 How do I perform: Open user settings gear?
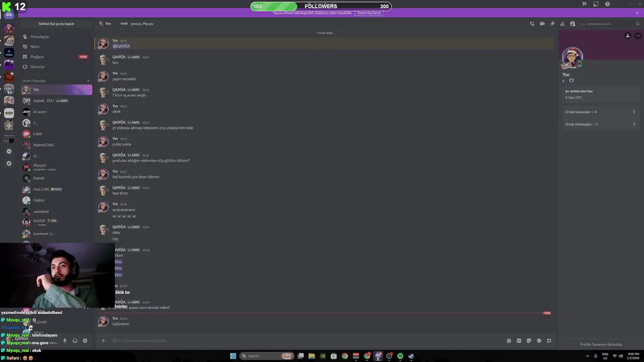pyautogui.click(x=85, y=341)
